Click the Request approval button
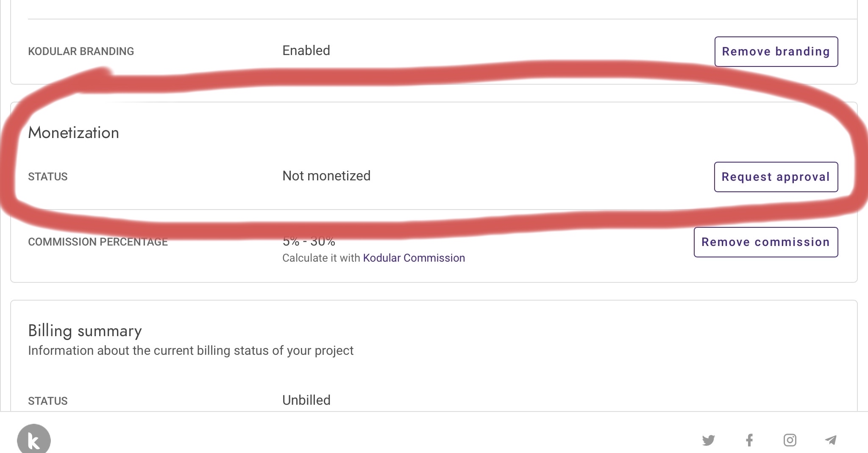Image resolution: width=868 pixels, height=453 pixels. coord(776,177)
